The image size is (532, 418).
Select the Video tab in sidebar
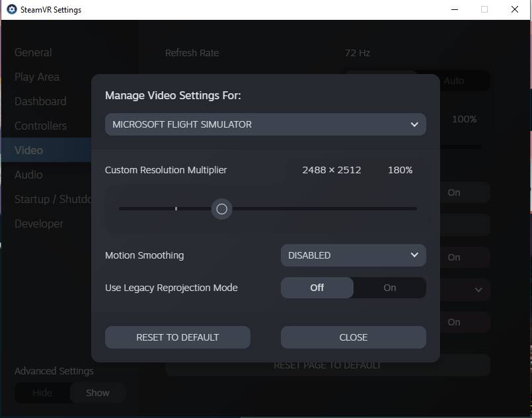pyautogui.click(x=46, y=150)
